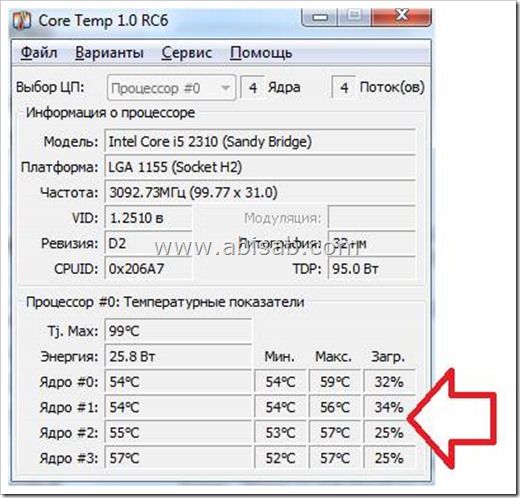Click Ядро #3 minimum temperature 52°C

280,458
